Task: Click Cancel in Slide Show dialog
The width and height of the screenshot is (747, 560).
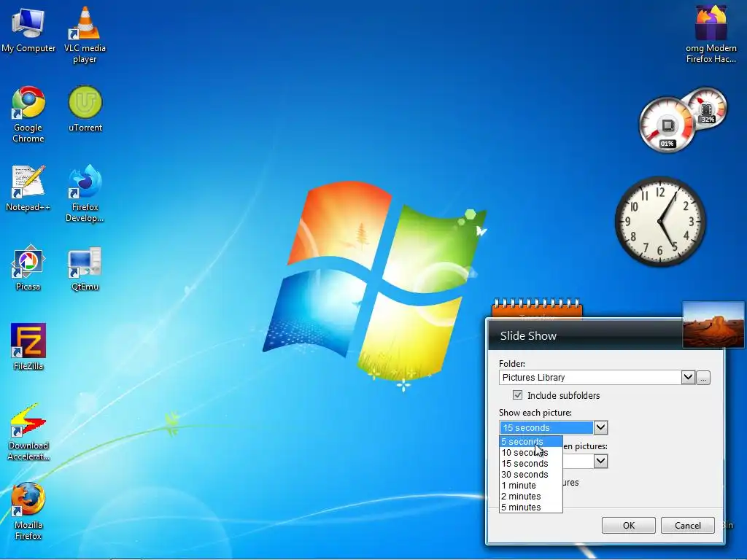Action: pyautogui.click(x=687, y=525)
